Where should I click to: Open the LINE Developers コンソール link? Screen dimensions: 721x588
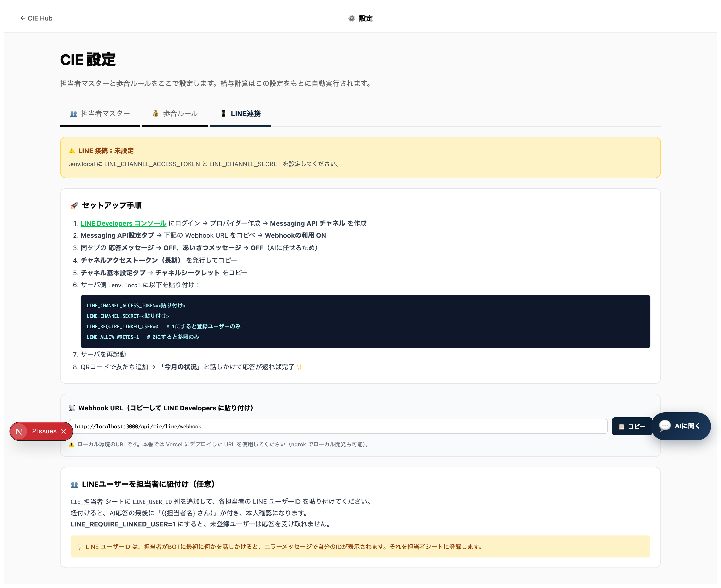click(x=123, y=223)
